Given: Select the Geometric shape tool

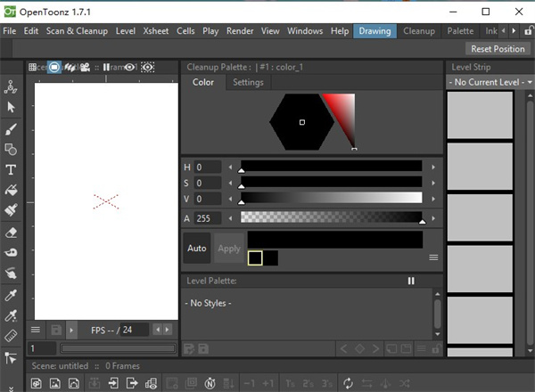Looking at the screenshot, I should tap(12, 149).
